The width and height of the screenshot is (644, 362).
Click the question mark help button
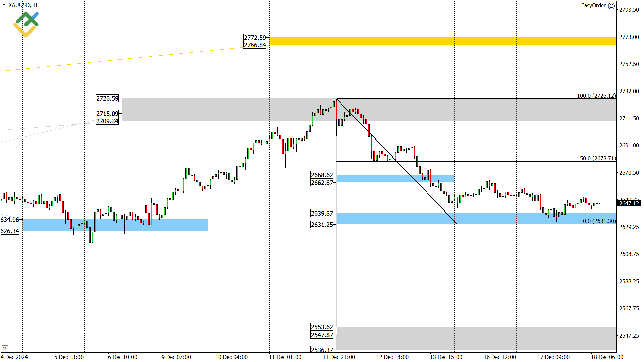coord(5,349)
